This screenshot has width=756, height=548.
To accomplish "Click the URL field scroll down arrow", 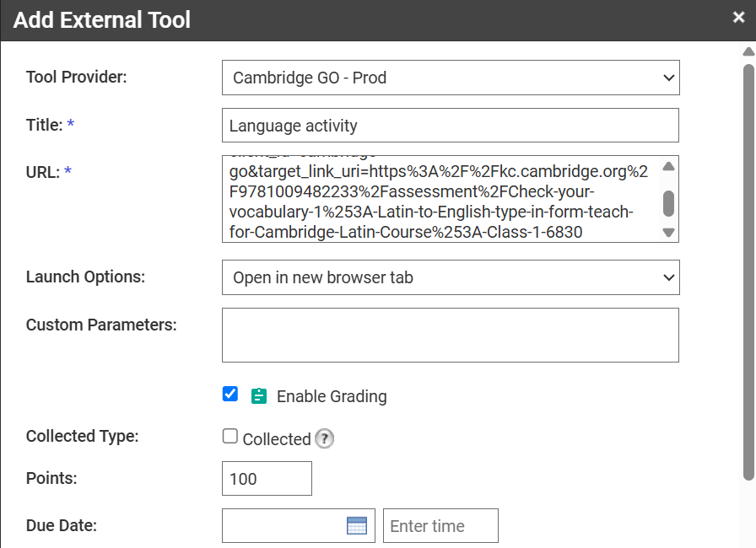I will tap(668, 233).
